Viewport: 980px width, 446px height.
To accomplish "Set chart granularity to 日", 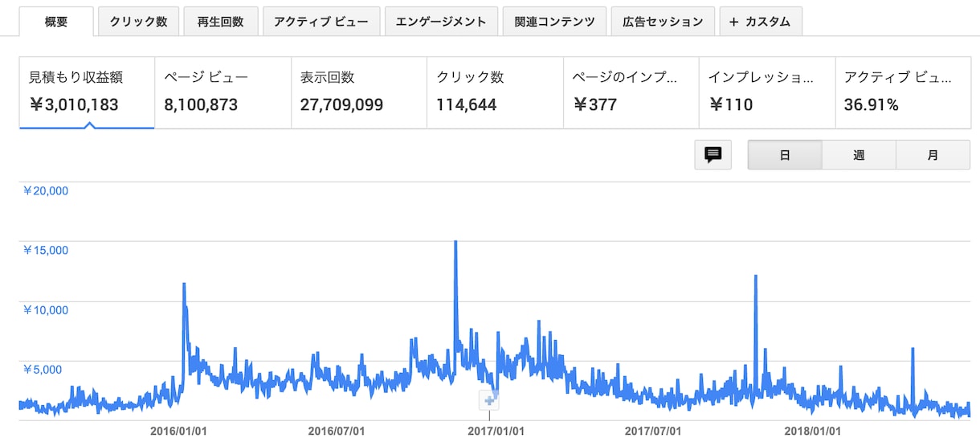I will point(785,155).
